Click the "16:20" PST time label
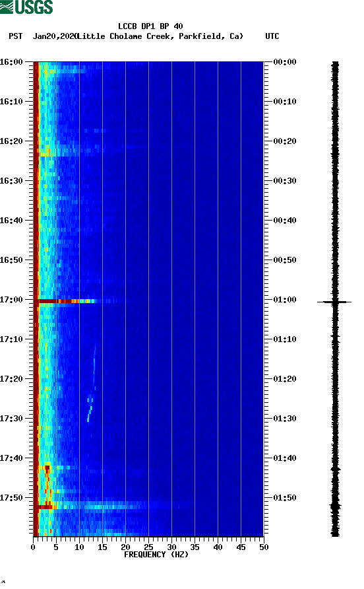The width and height of the screenshot is (364, 589). (11, 141)
